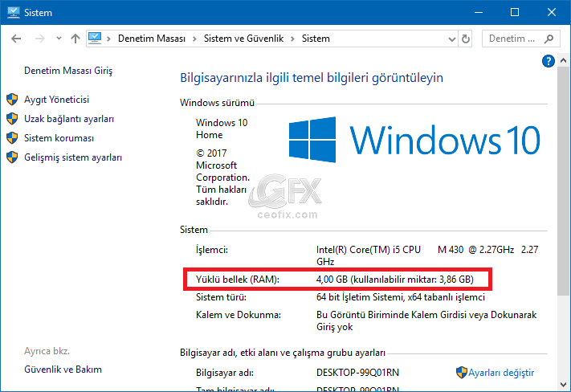The width and height of the screenshot is (571, 392).
Task: Click the Kalem ve Dokunma label
Action: click(x=239, y=315)
